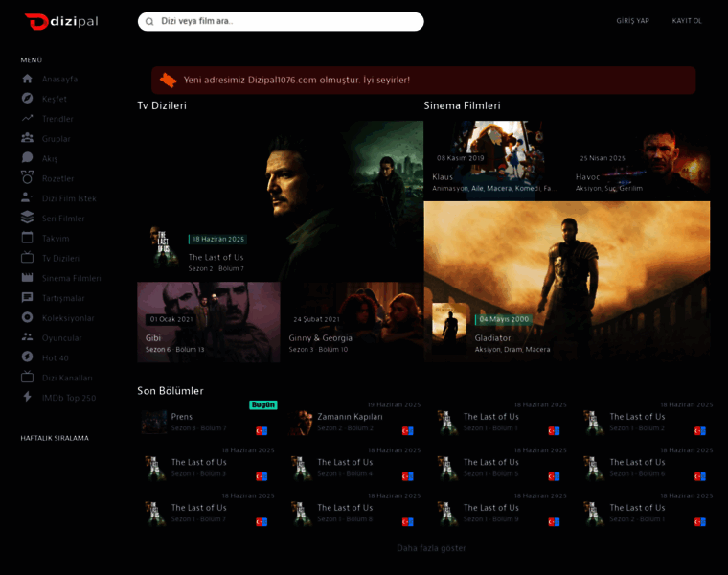Image resolution: width=728 pixels, height=575 pixels.
Task: Click the Dizi Kanalları tv icon
Action: click(28, 377)
